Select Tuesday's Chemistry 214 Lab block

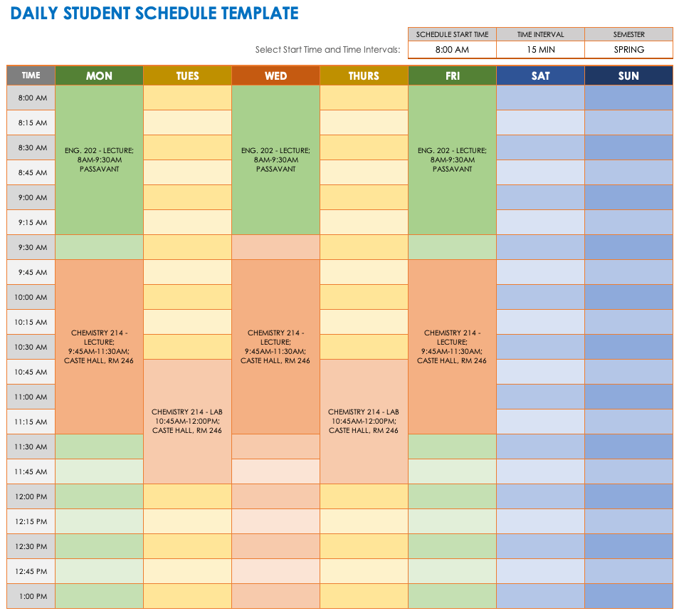click(x=187, y=421)
